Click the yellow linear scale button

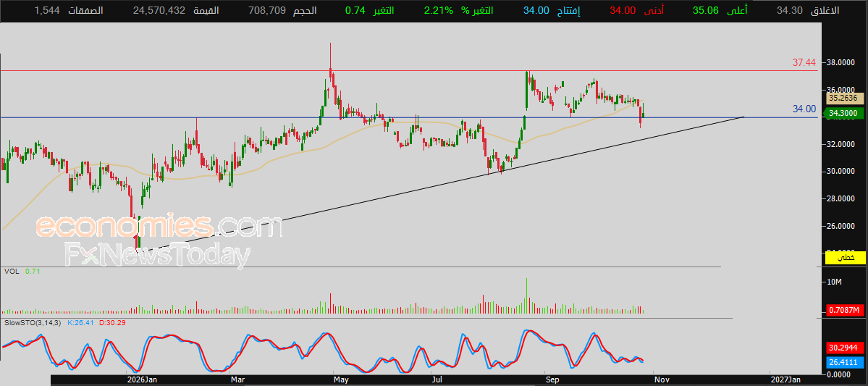tap(846, 258)
